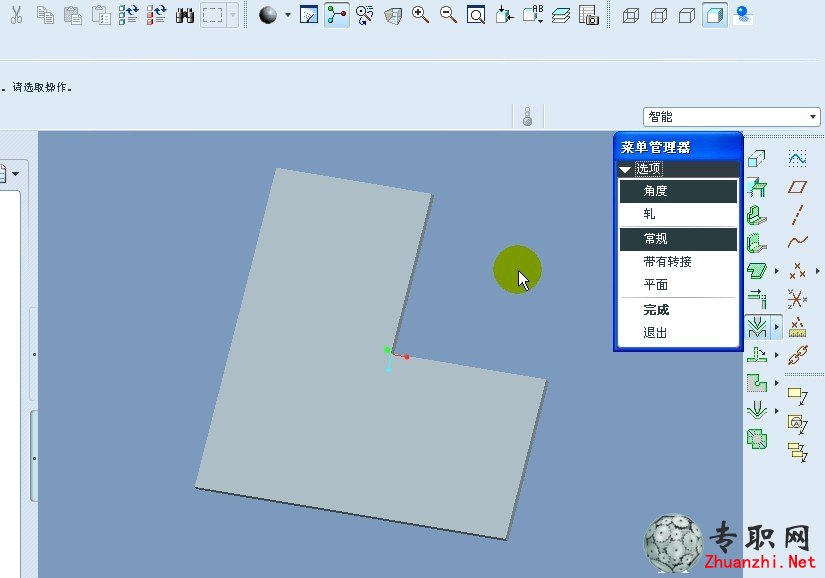Expand the Unbend flyout arrow

(x=777, y=355)
